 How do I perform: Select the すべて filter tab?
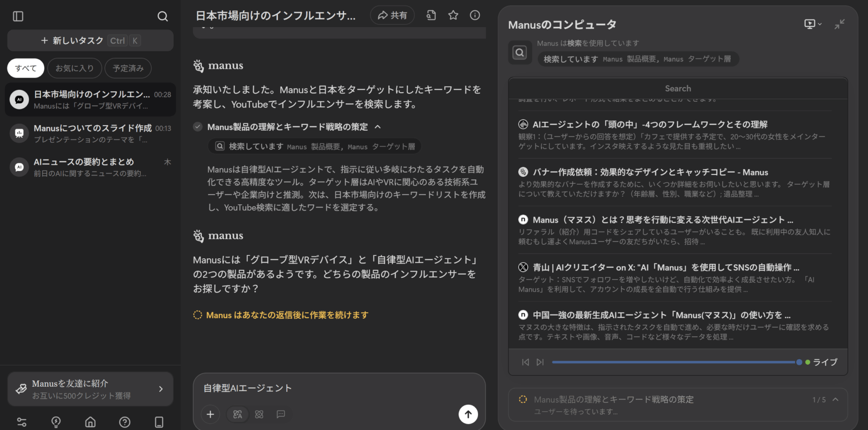pos(26,68)
